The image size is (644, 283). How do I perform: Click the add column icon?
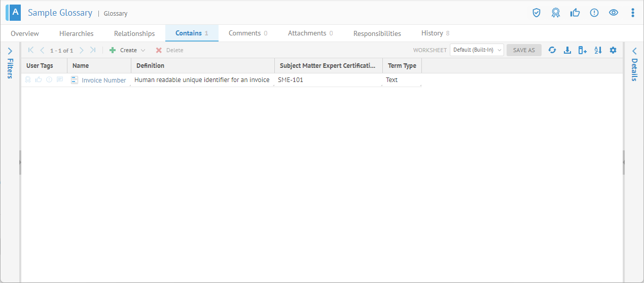click(583, 50)
